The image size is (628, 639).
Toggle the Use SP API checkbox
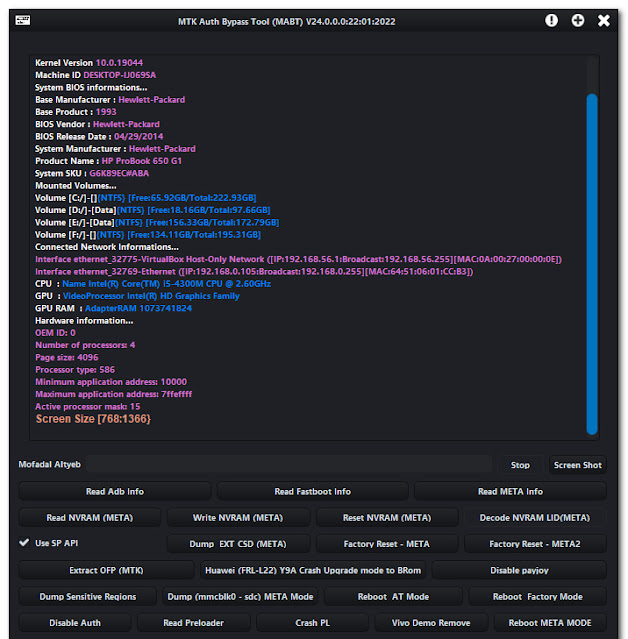click(x=24, y=543)
